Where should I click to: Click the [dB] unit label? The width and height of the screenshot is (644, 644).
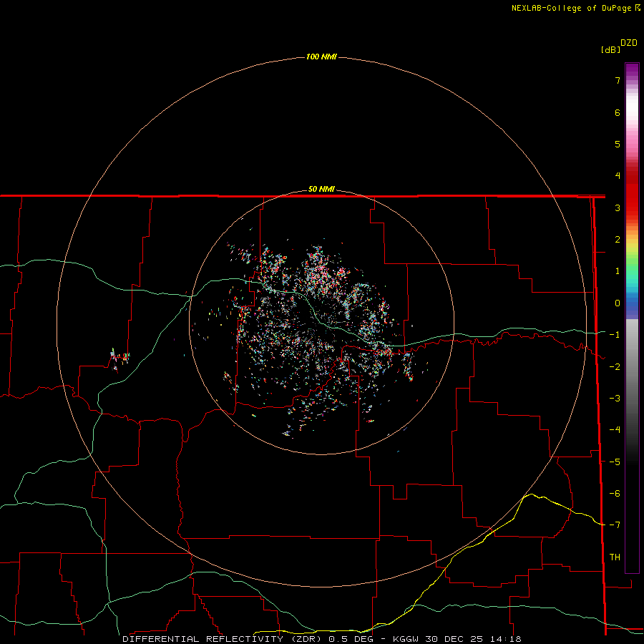click(611, 49)
